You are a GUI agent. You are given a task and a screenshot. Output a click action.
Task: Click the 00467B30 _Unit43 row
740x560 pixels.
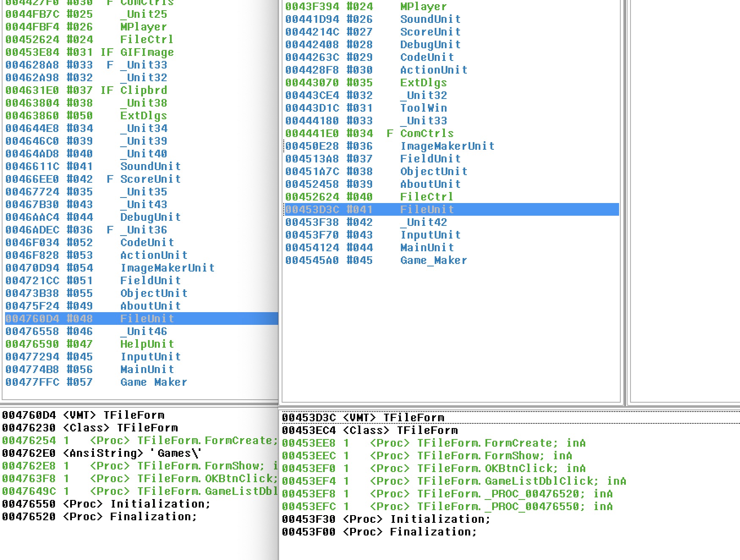pos(141,204)
